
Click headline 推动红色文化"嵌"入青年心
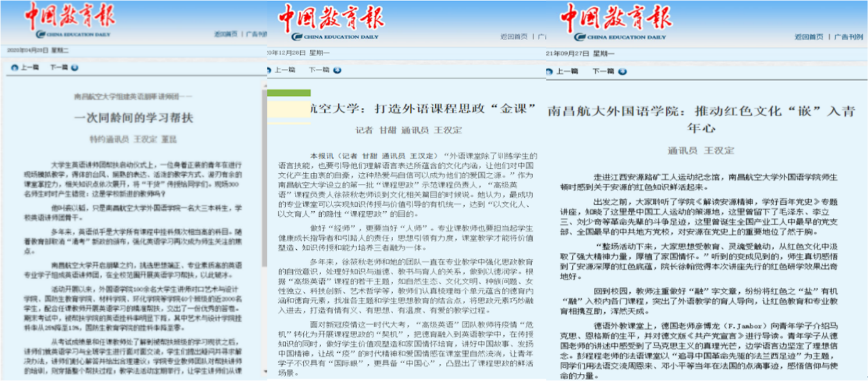coord(702,119)
